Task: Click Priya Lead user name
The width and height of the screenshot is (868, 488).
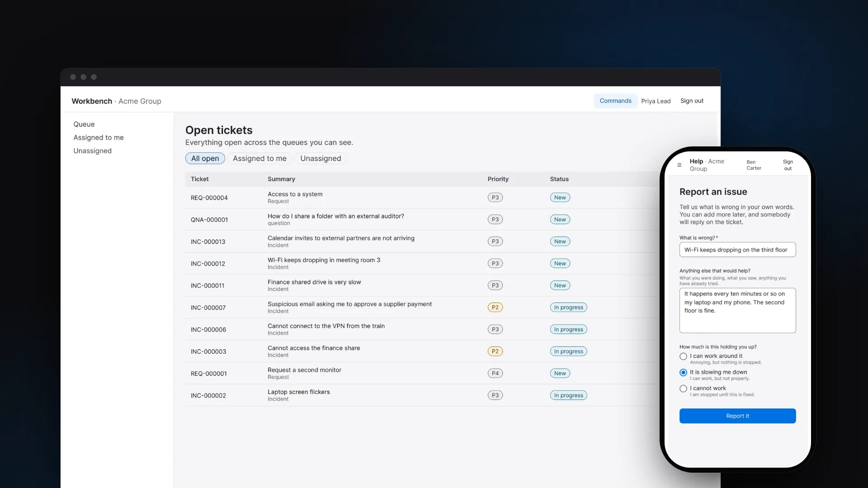Action: 656,101
